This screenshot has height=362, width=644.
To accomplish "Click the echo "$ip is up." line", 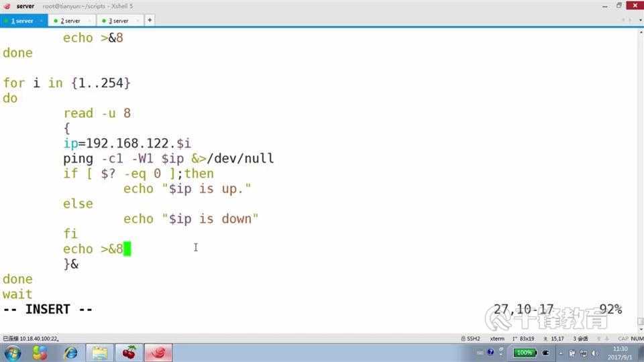I will coord(187,189).
